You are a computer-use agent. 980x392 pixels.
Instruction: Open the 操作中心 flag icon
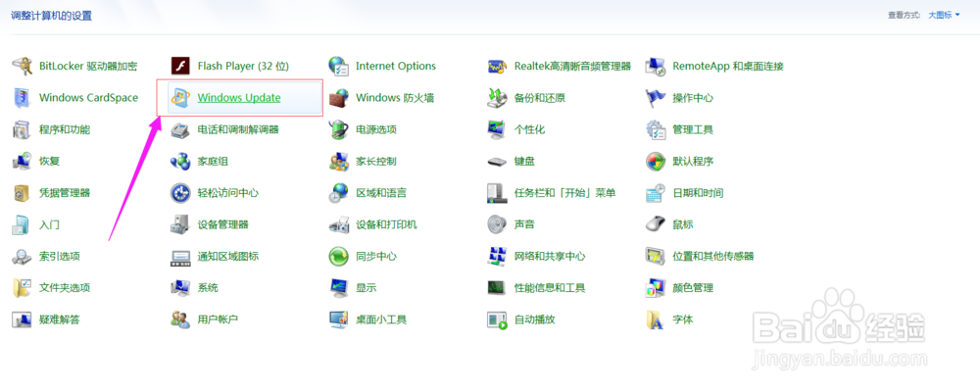(656, 98)
